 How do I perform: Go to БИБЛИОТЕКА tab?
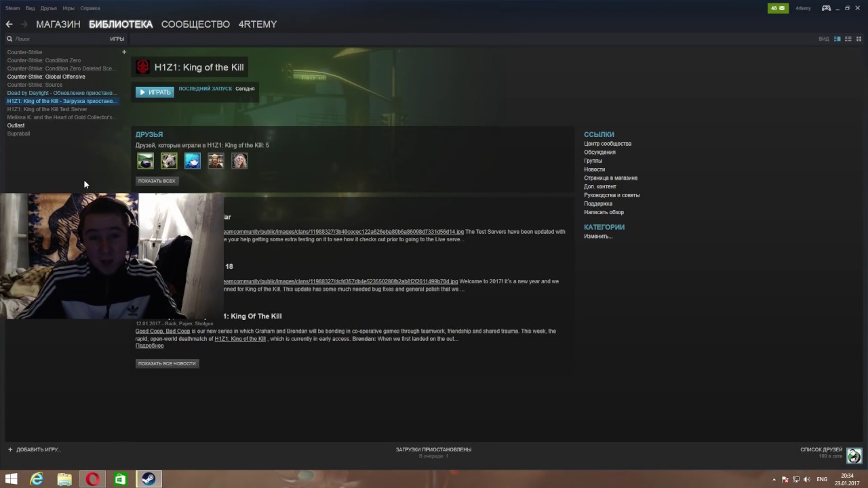tap(121, 24)
